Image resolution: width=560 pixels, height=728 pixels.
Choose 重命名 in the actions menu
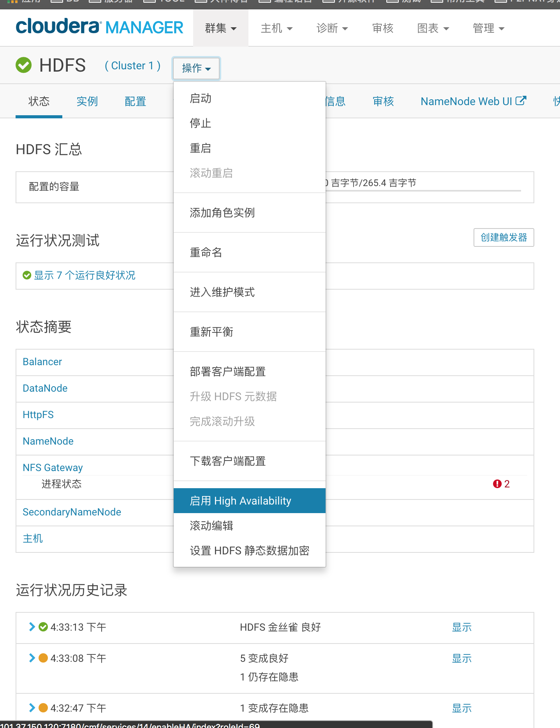pos(250,252)
